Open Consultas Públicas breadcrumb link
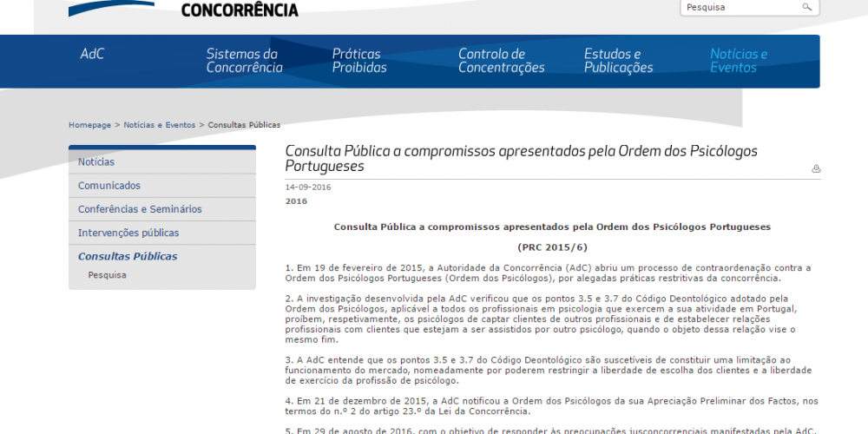This screenshot has height=434, width=868. pos(244,125)
